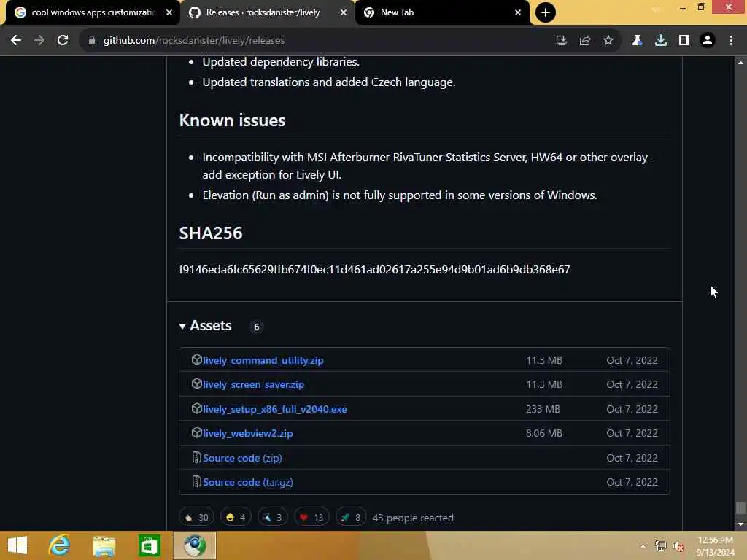This screenshot has height=560, width=747.
Task: Click the scrollbar up arrow
Action: click(x=740, y=63)
